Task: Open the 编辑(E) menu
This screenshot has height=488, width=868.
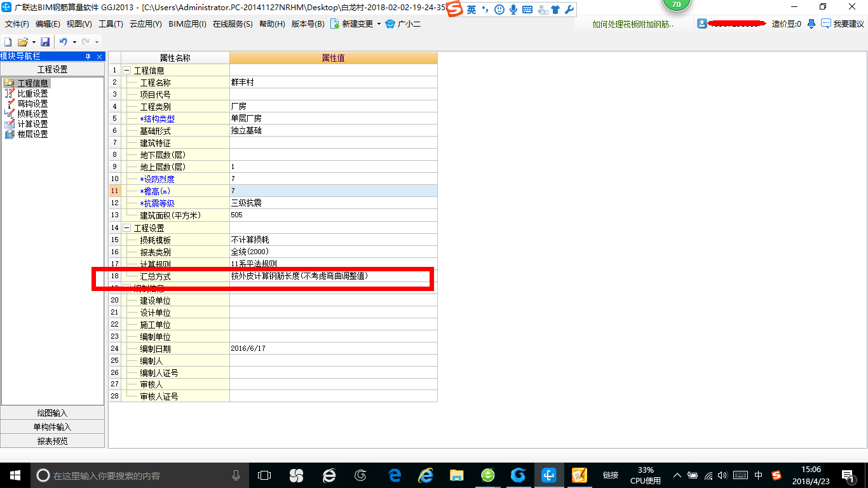Action: (x=48, y=24)
